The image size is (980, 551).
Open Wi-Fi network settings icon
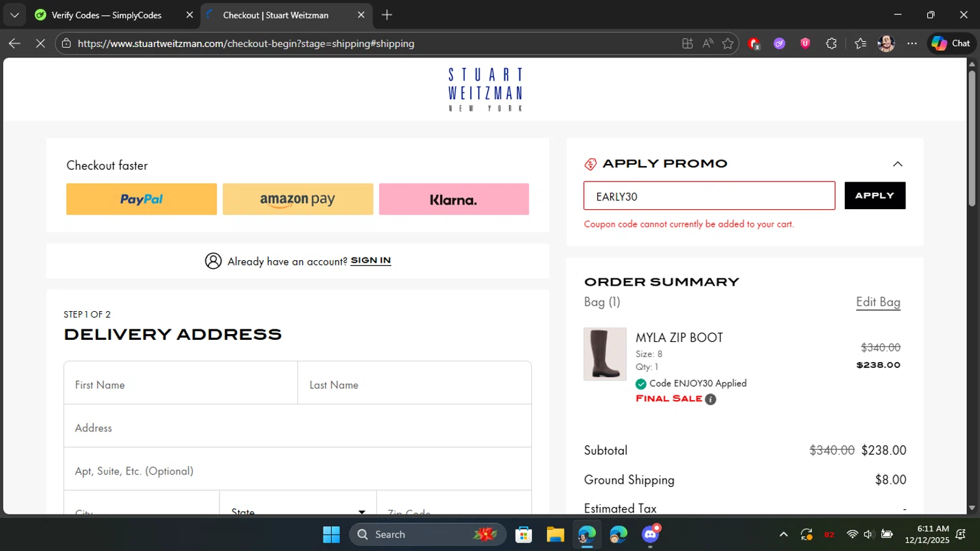tap(852, 535)
